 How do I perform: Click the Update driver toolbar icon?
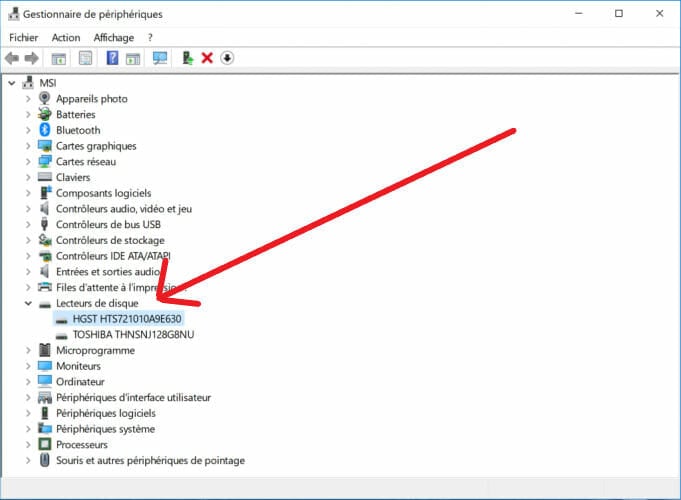[x=188, y=58]
